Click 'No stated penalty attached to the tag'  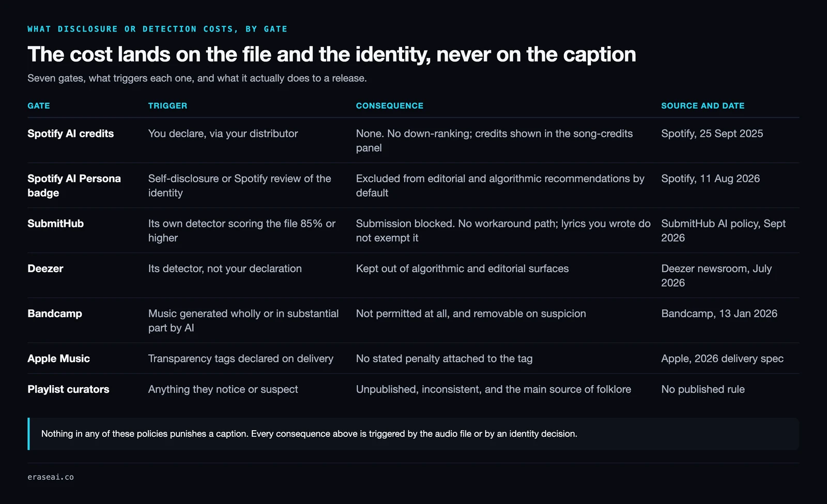(x=444, y=358)
